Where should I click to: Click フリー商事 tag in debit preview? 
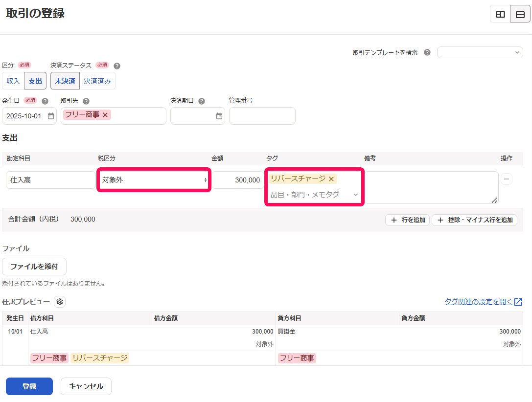click(49, 358)
